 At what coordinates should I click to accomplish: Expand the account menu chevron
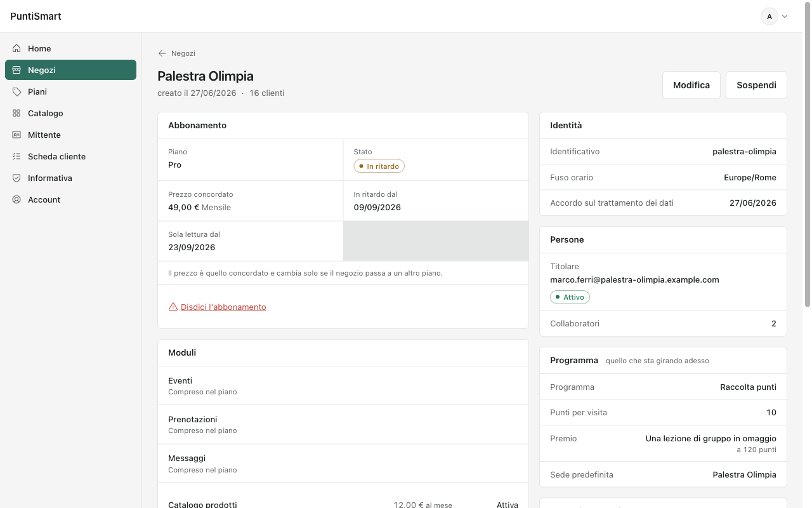pyautogui.click(x=785, y=17)
